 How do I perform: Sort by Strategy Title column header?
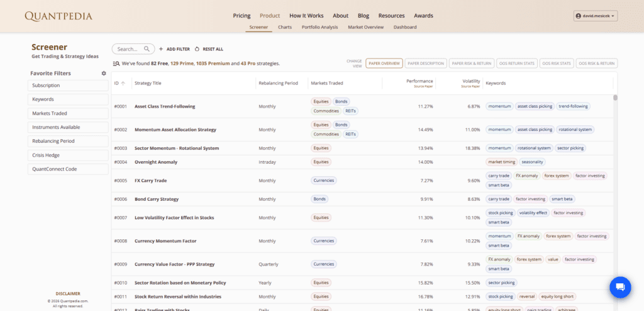(148, 83)
